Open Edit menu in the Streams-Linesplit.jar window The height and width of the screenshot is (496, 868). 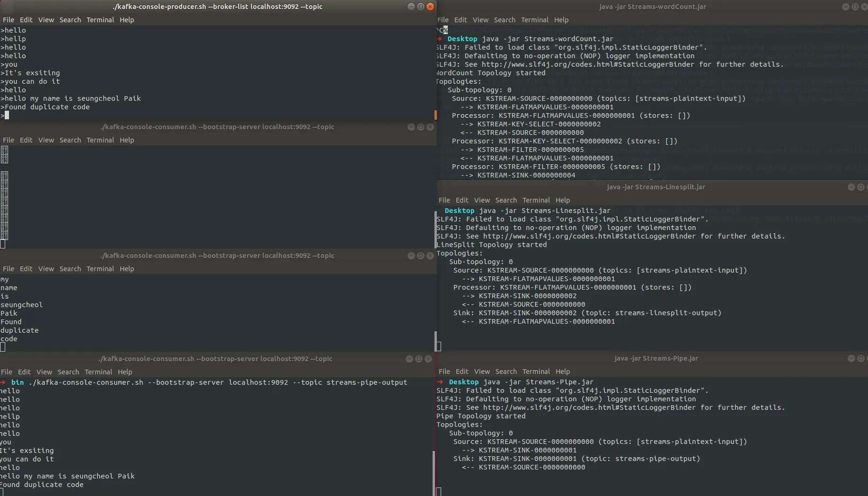(462, 200)
